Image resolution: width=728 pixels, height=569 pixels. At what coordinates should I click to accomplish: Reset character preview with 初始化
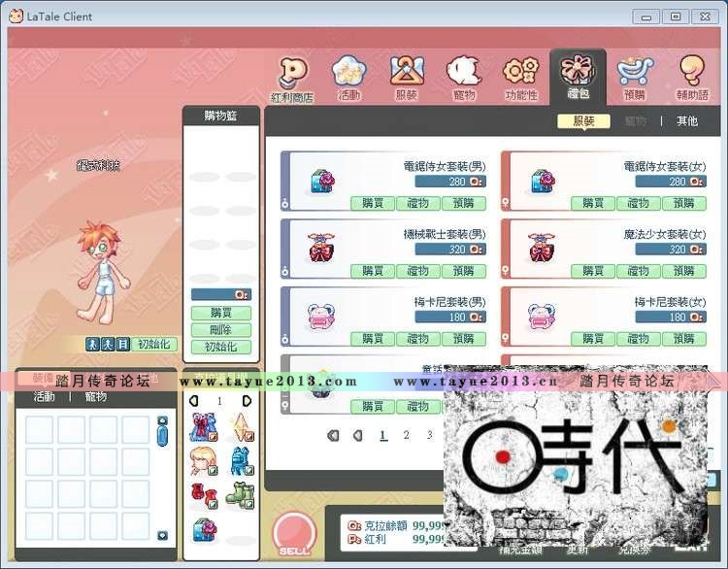coord(154,344)
